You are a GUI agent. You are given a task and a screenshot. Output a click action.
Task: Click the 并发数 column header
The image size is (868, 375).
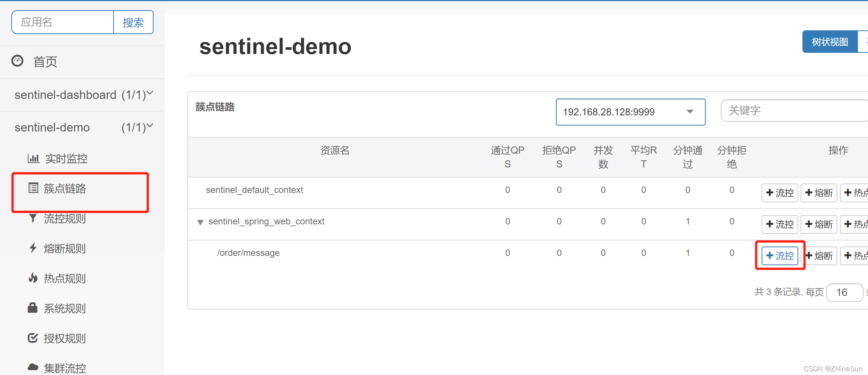(x=603, y=157)
